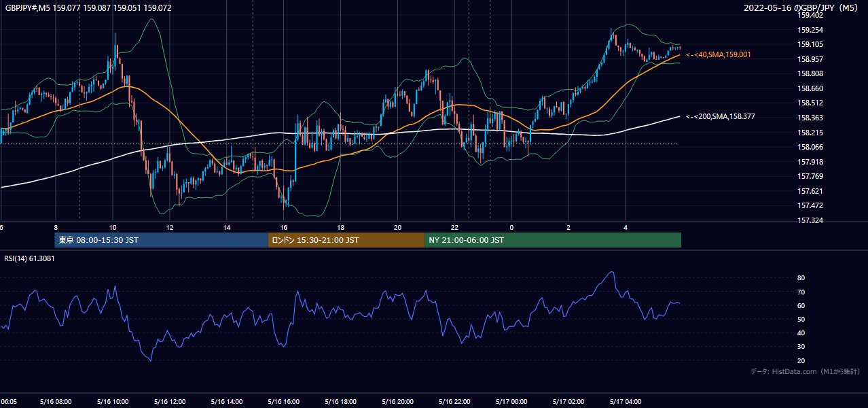868x408 pixels.
Task: Click the 5/16 10:00 time axis label
Action: [x=113, y=401]
